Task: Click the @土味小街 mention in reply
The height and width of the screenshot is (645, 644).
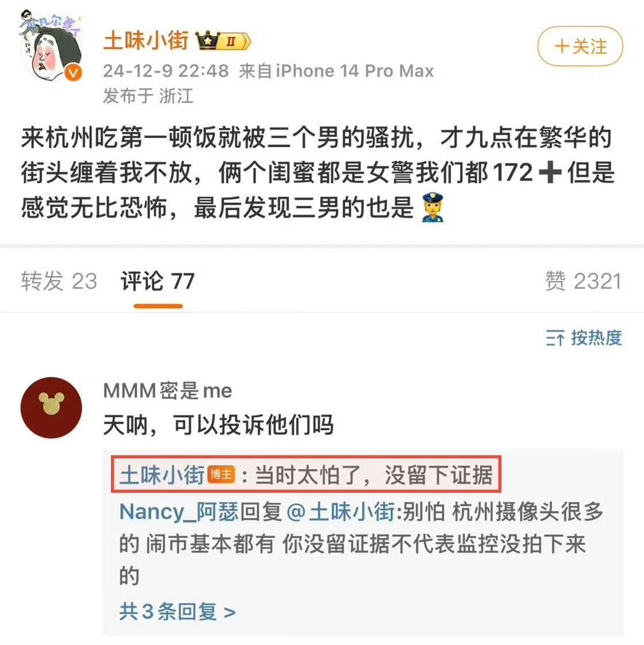Action: tap(340, 512)
